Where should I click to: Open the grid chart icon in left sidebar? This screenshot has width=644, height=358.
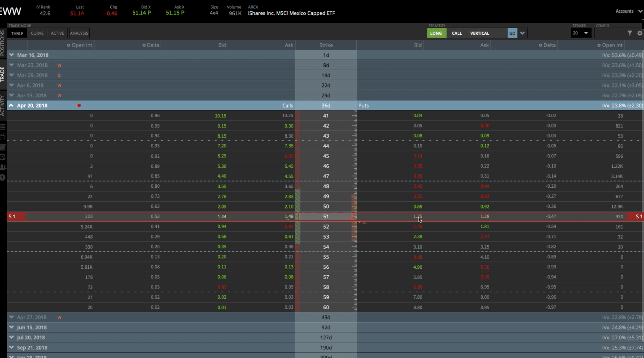(3, 147)
